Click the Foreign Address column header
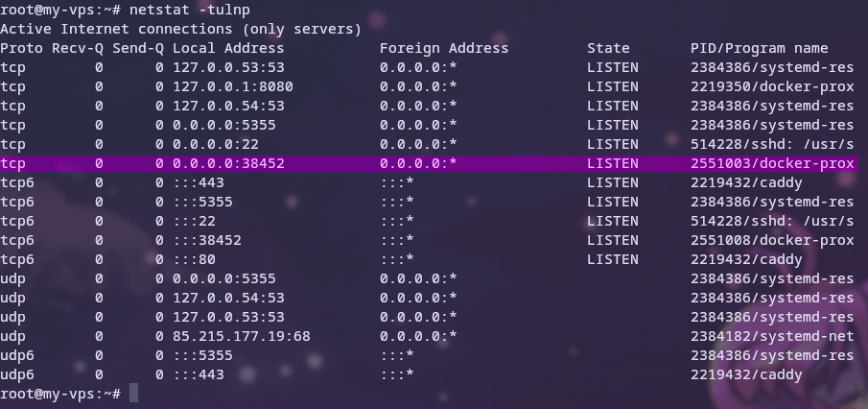 point(444,48)
